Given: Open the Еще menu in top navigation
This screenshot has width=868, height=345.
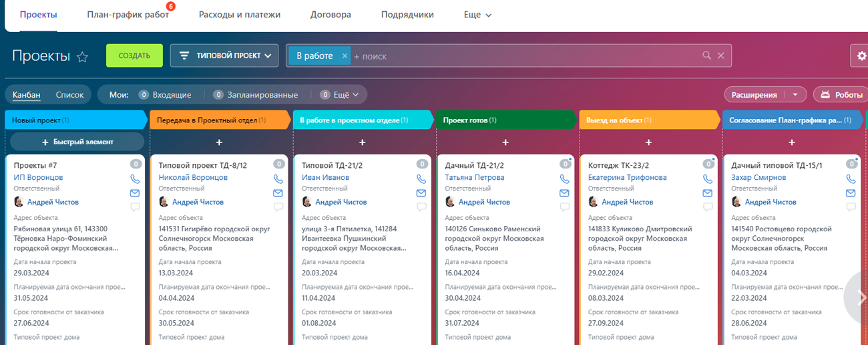Looking at the screenshot, I should tap(477, 15).
